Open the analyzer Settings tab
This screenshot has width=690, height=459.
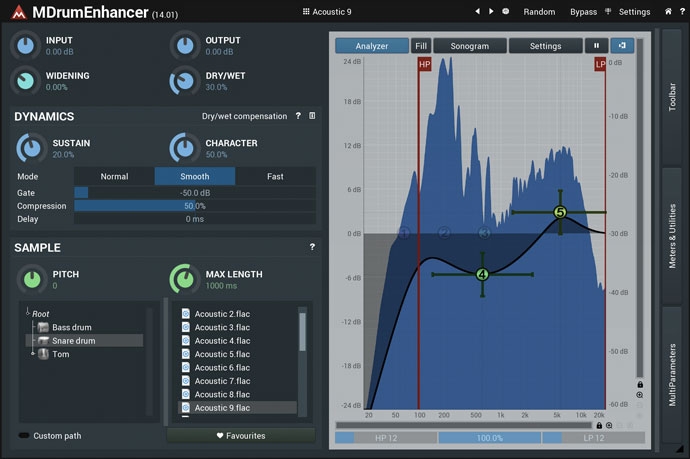[x=545, y=46]
